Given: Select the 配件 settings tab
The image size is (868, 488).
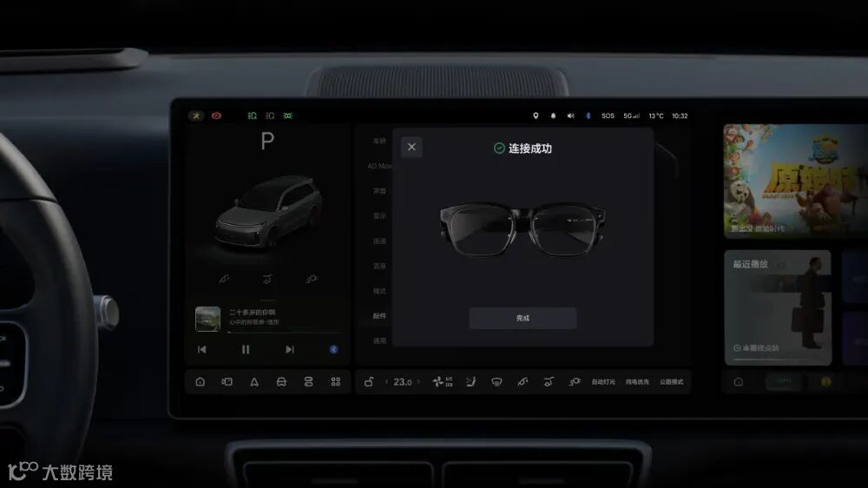Looking at the screenshot, I should coord(380,316).
